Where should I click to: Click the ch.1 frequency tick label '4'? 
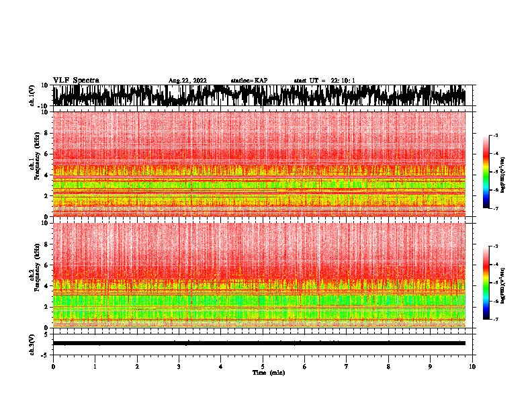[47, 175]
